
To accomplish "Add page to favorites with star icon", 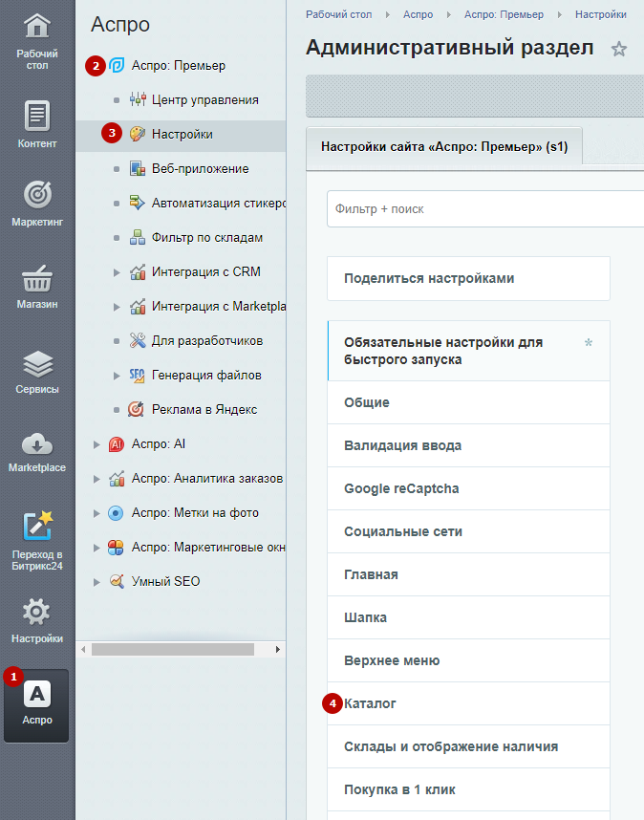I will click(619, 49).
